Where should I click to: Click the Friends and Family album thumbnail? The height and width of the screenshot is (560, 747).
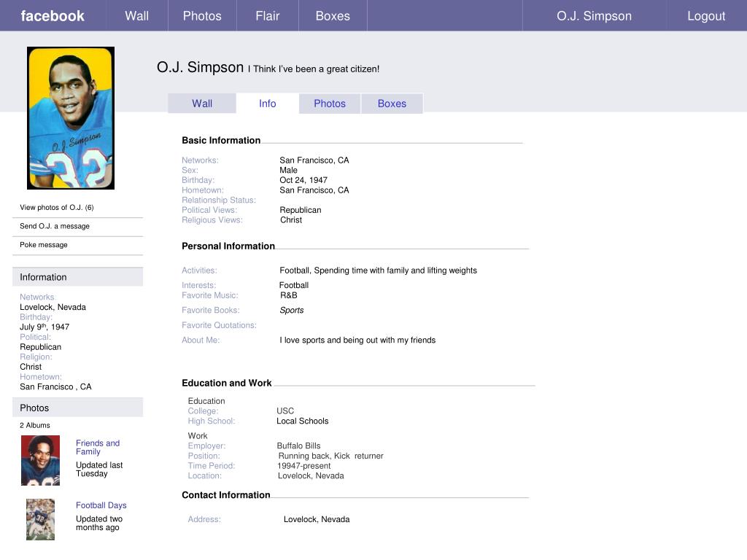tap(40, 459)
